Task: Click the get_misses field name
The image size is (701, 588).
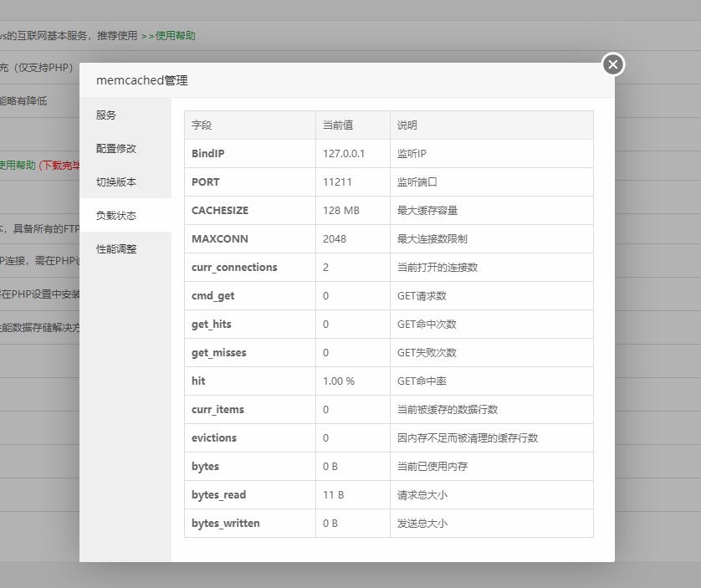Action: pos(219,352)
